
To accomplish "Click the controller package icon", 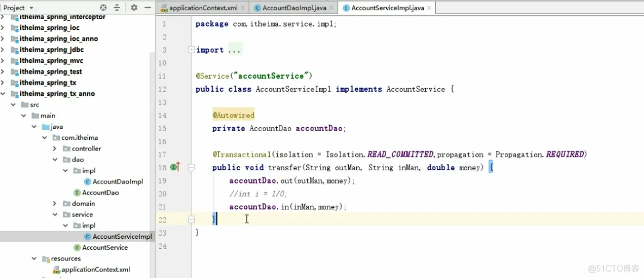I will (x=66, y=149).
